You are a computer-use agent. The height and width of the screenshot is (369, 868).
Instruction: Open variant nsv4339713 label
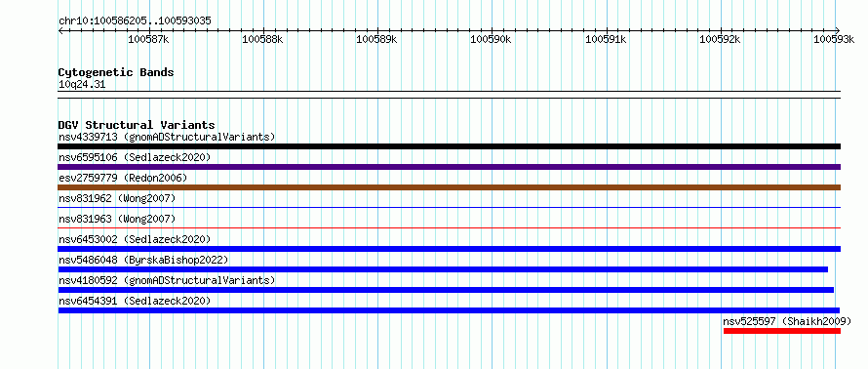pyautogui.click(x=167, y=137)
